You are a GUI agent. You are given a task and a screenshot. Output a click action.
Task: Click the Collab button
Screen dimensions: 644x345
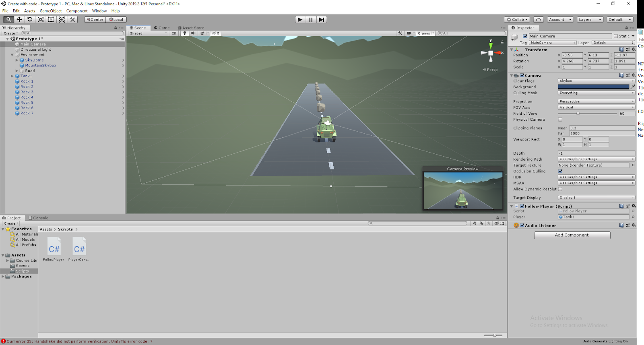(517, 19)
